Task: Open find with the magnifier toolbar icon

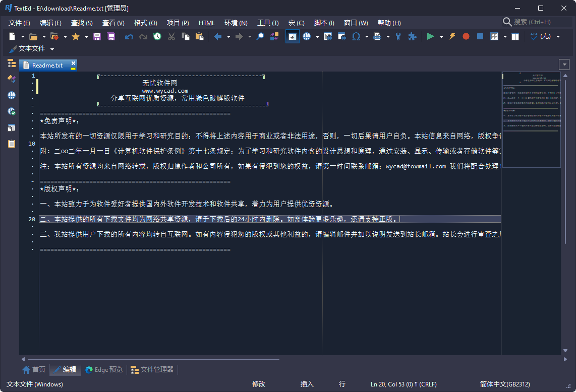Action: click(x=261, y=36)
